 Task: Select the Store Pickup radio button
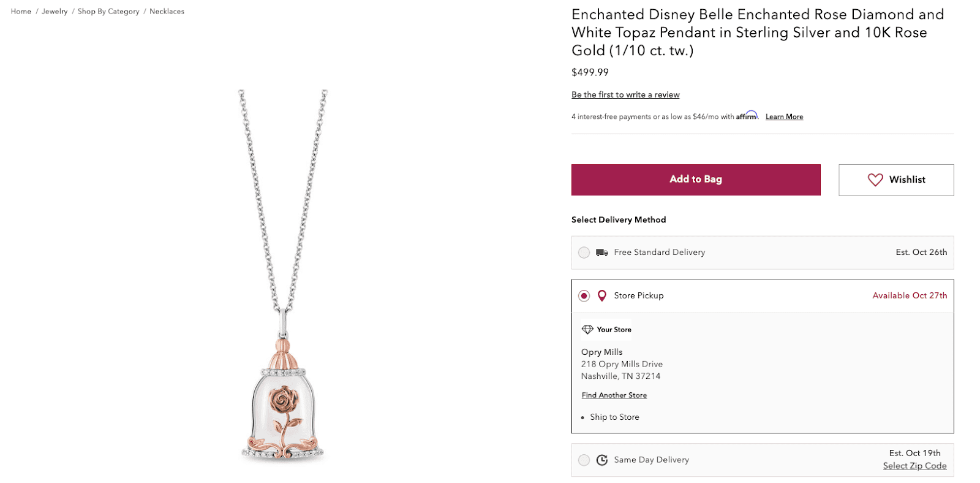click(584, 296)
